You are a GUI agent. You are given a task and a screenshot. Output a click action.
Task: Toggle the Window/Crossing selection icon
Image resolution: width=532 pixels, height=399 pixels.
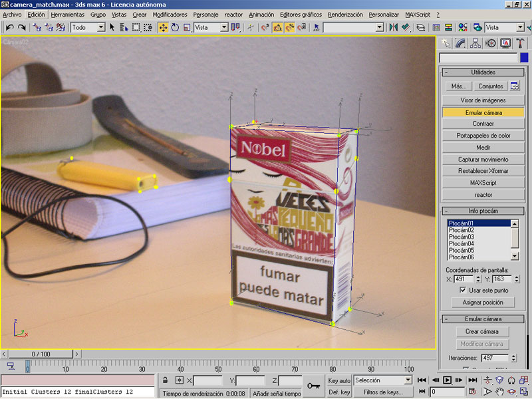tap(148, 27)
